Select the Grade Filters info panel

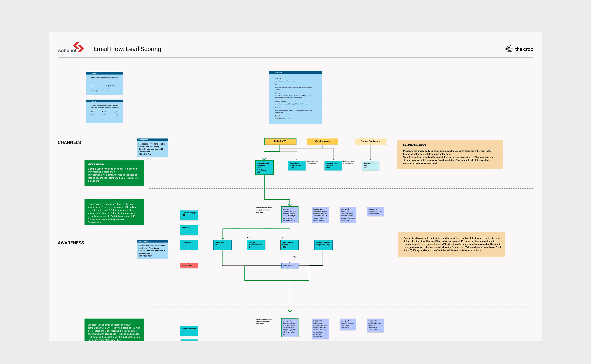click(x=295, y=98)
